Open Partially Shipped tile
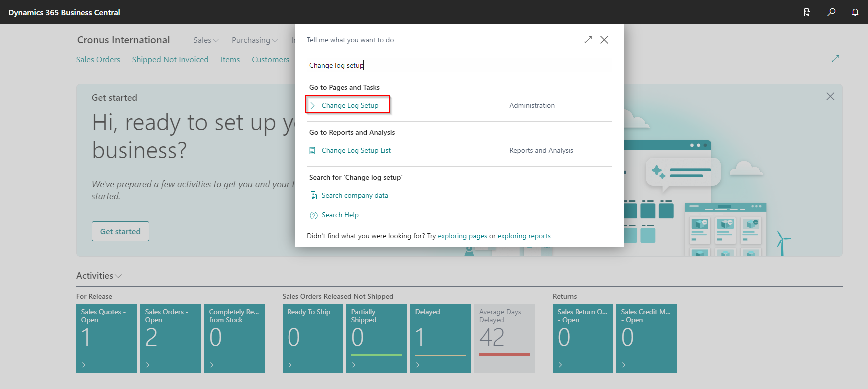This screenshot has width=868, height=389. tap(377, 339)
